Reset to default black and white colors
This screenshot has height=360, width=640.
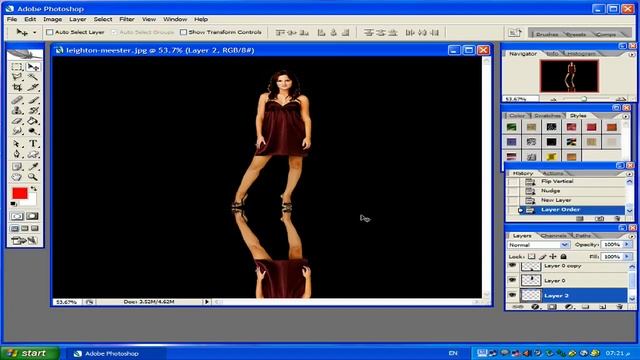click(13, 204)
